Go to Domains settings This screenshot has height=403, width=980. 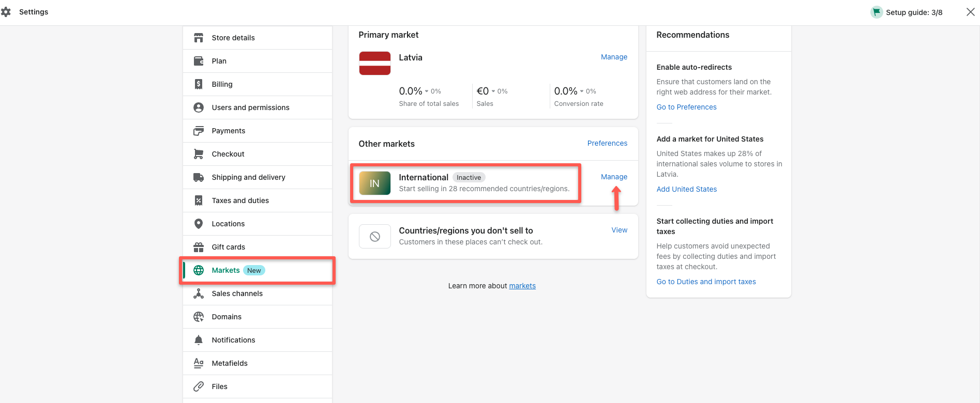[258, 317]
